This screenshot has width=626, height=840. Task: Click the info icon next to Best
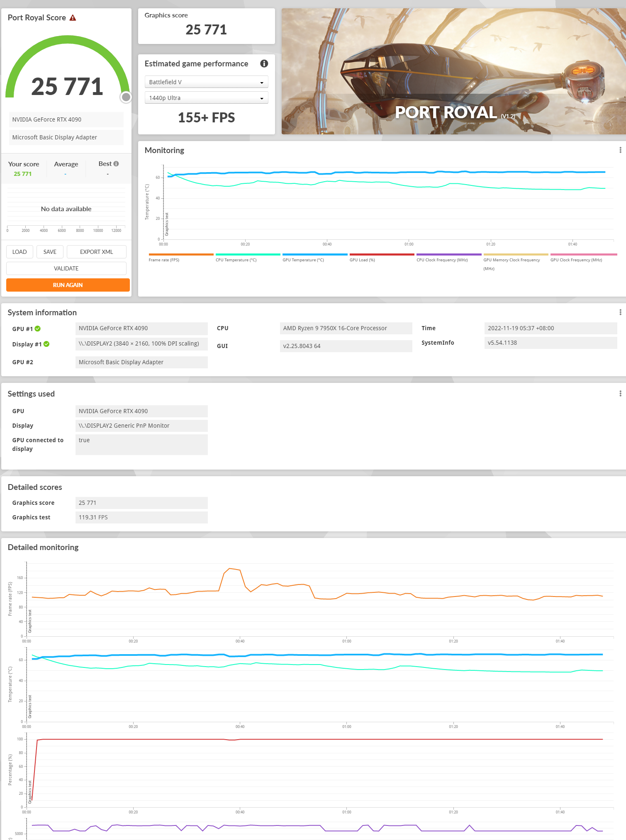coord(116,164)
